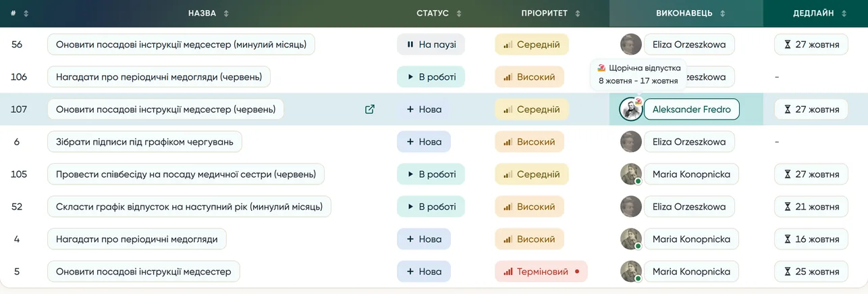Screen dimensions: 868x294
Task: Select assignee Eliza Orzeszkowa in row 52
Action: click(689, 207)
